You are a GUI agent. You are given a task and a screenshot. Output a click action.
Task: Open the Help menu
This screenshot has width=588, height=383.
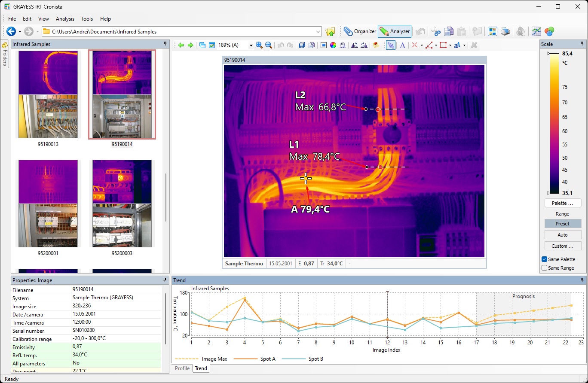point(105,19)
